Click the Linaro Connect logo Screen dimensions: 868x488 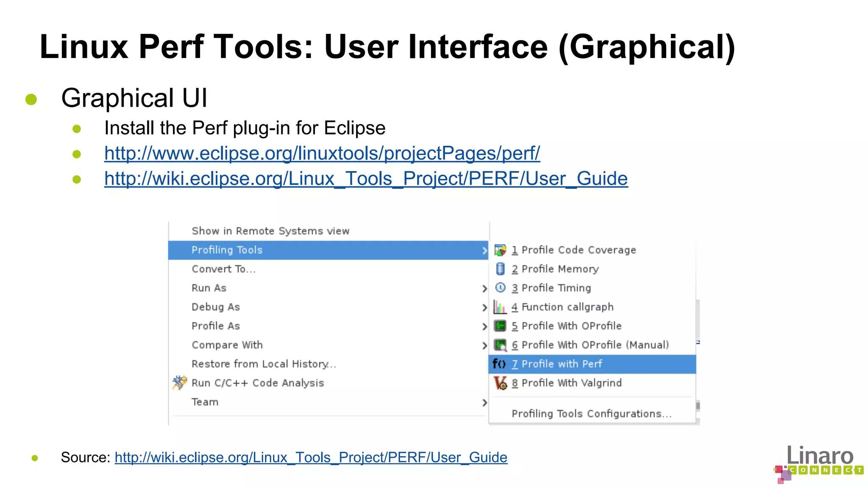coord(818,464)
